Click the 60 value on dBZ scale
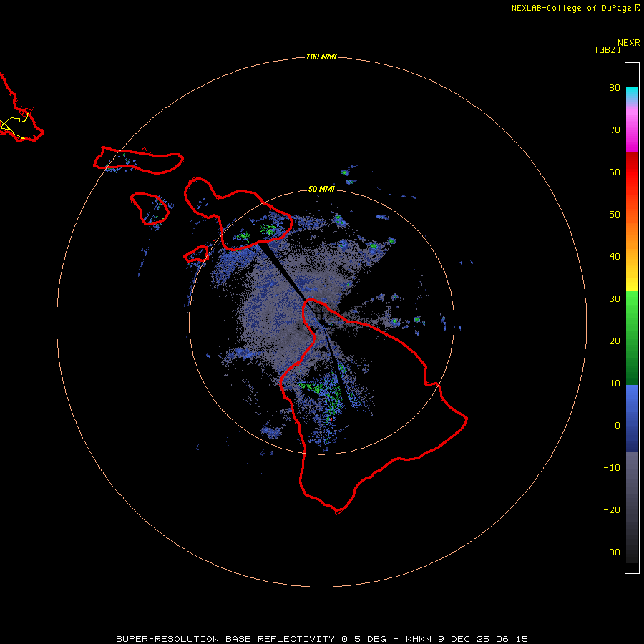The width and height of the screenshot is (644, 644). pyautogui.click(x=615, y=172)
